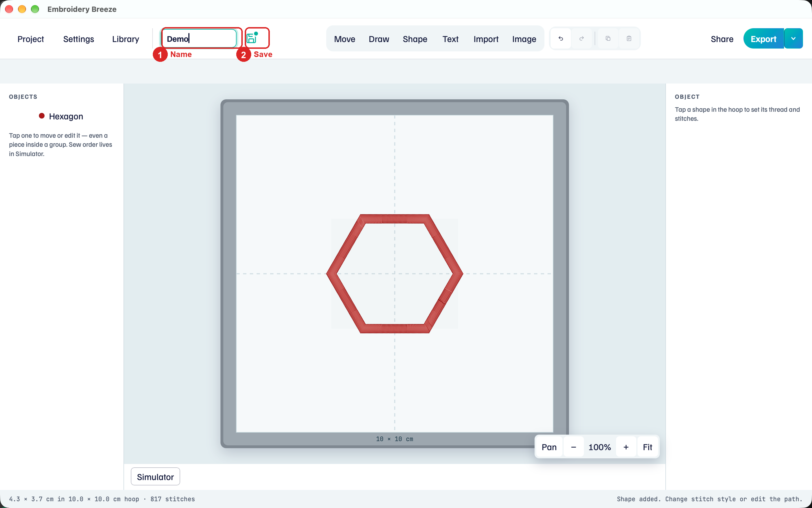Click the Hexagon red thread color dot
The height and width of the screenshot is (508, 812).
(42, 116)
